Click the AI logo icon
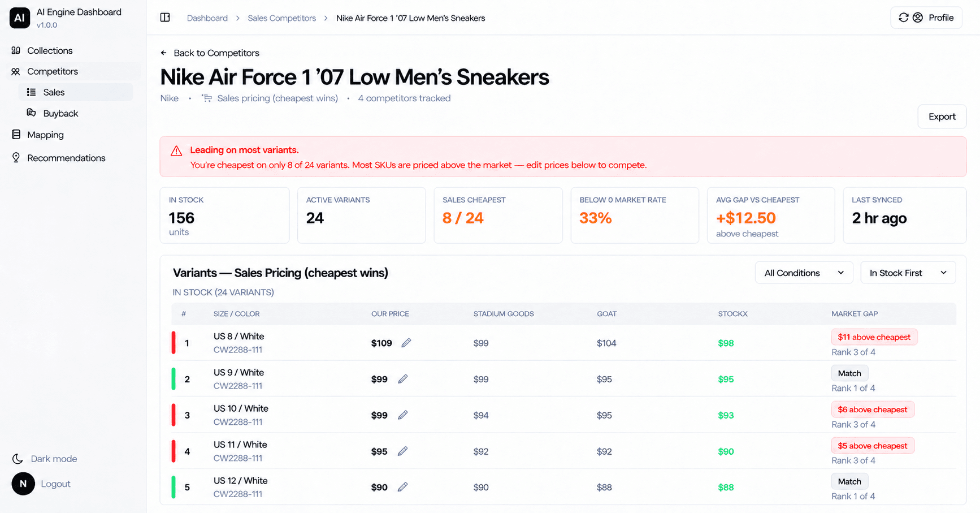Viewport: 980px width, 513px height. (x=20, y=18)
